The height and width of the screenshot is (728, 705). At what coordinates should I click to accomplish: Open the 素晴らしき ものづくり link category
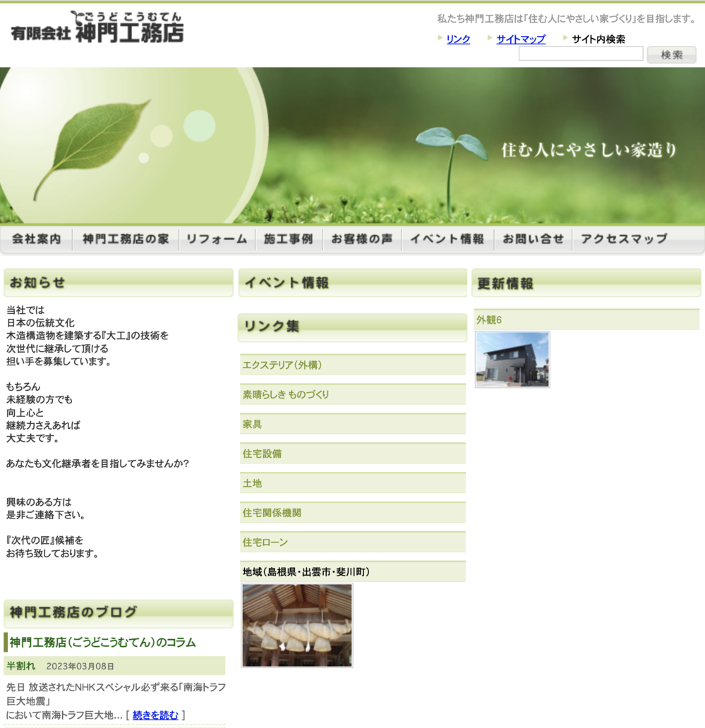[x=286, y=394]
